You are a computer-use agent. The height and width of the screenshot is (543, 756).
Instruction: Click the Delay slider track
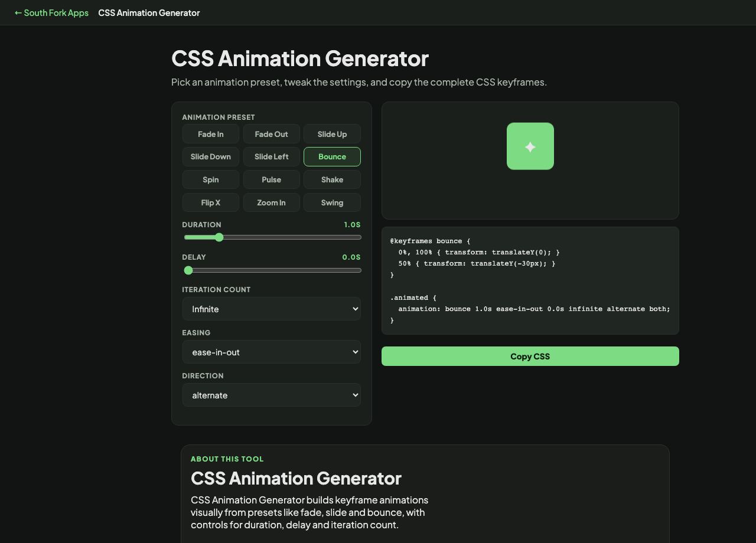pyautogui.click(x=273, y=270)
